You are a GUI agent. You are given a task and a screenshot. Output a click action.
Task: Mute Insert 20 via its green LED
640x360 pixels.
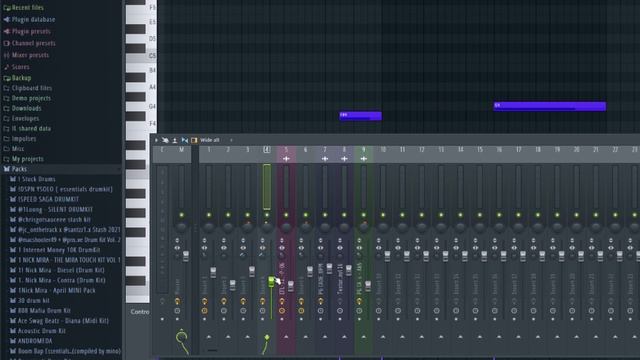tap(576, 215)
